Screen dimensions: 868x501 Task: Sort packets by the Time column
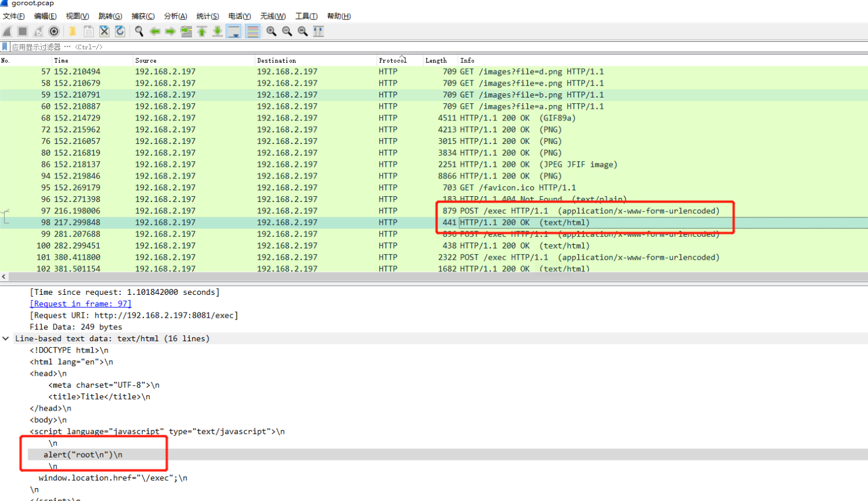[92, 60]
